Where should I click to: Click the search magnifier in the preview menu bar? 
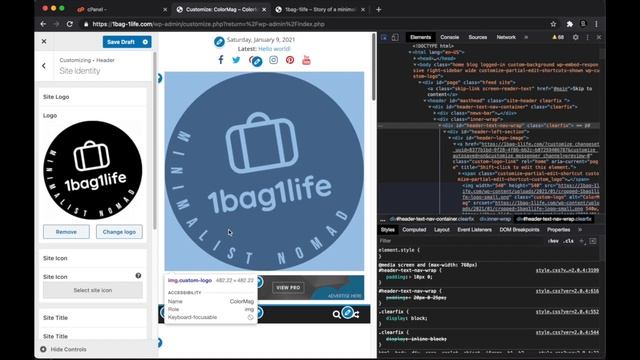336,314
